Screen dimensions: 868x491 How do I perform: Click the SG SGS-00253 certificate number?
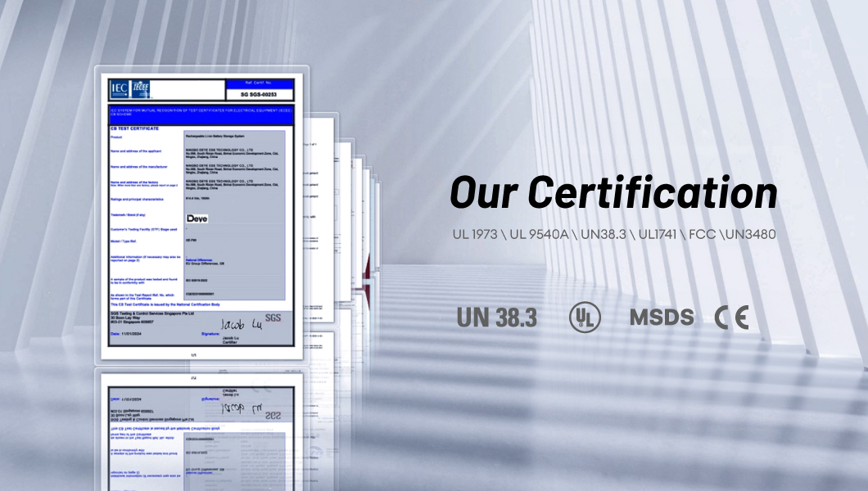[259, 95]
